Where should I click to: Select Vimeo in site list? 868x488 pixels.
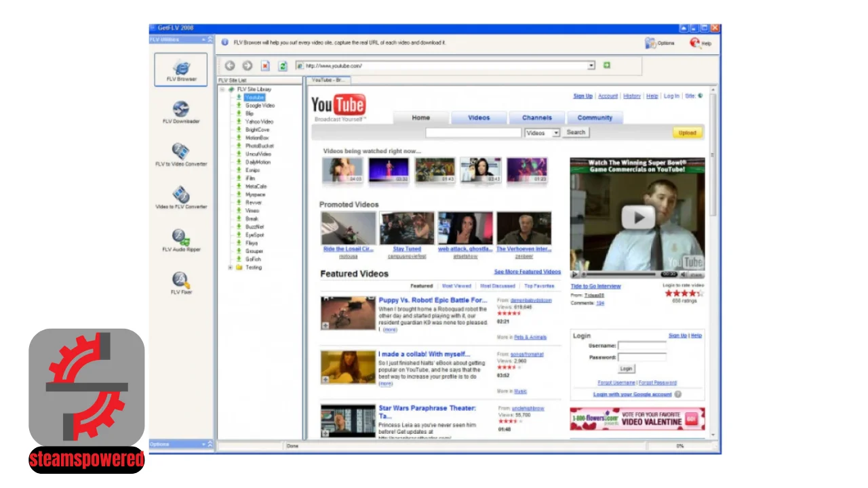pos(252,211)
